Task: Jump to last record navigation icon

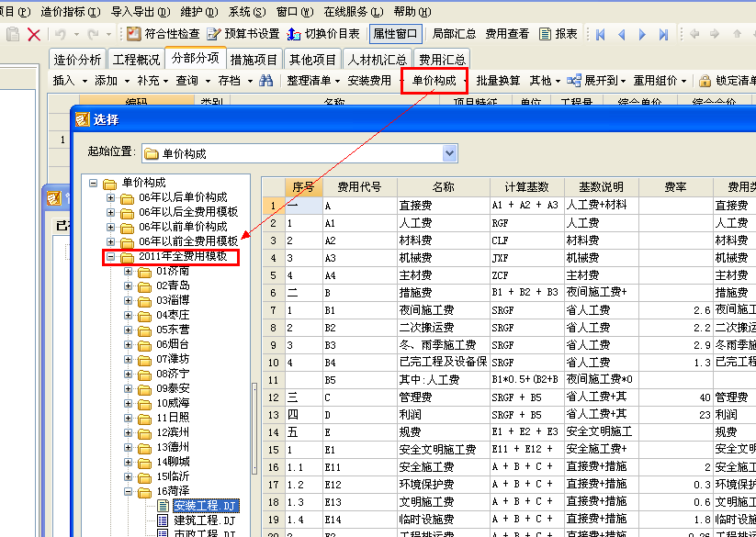Action: pyautogui.click(x=663, y=34)
